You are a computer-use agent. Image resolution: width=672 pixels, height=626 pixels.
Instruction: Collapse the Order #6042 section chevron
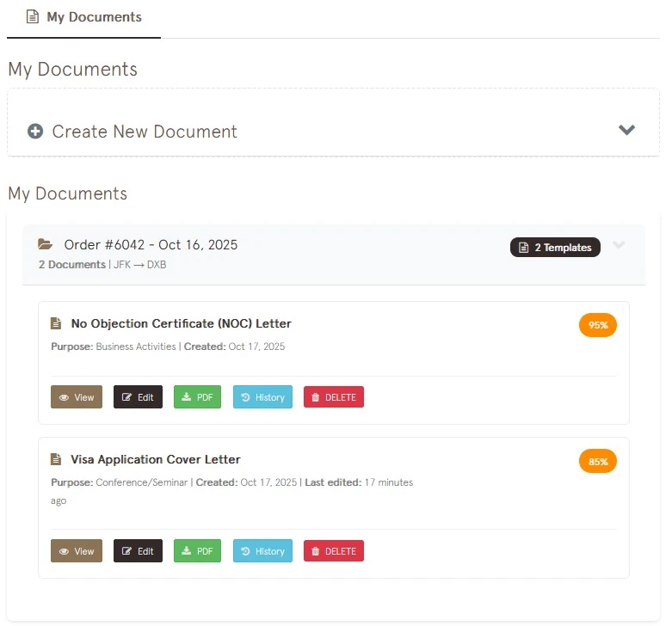pyautogui.click(x=619, y=246)
